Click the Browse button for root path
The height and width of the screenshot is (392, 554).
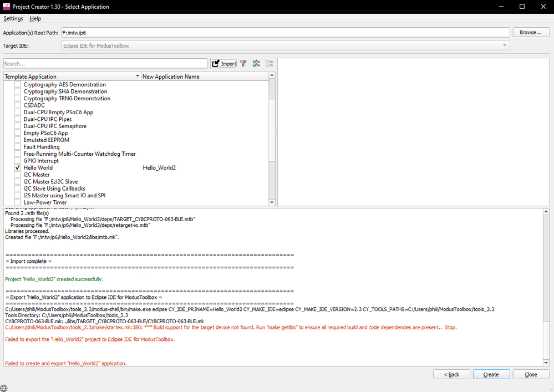[x=530, y=32]
